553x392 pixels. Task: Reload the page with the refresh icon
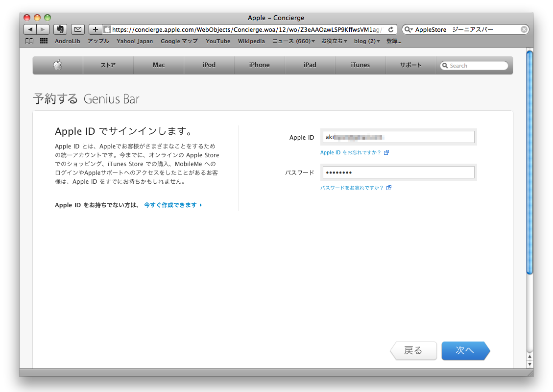pyautogui.click(x=391, y=29)
